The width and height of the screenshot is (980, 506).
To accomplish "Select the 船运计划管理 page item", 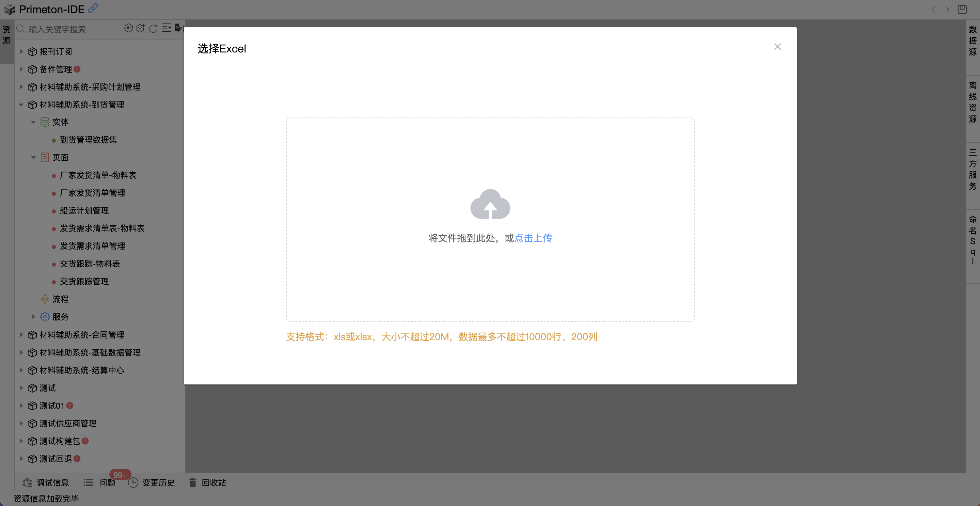I will click(x=84, y=210).
